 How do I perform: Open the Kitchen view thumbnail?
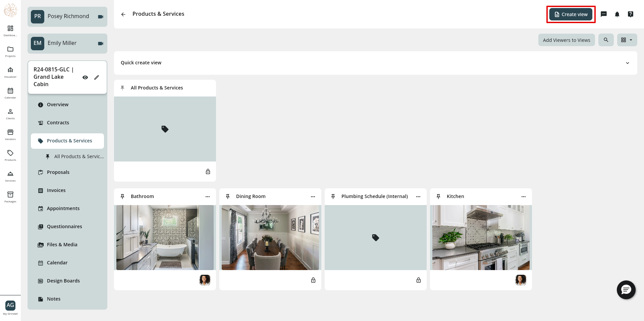pos(481,238)
